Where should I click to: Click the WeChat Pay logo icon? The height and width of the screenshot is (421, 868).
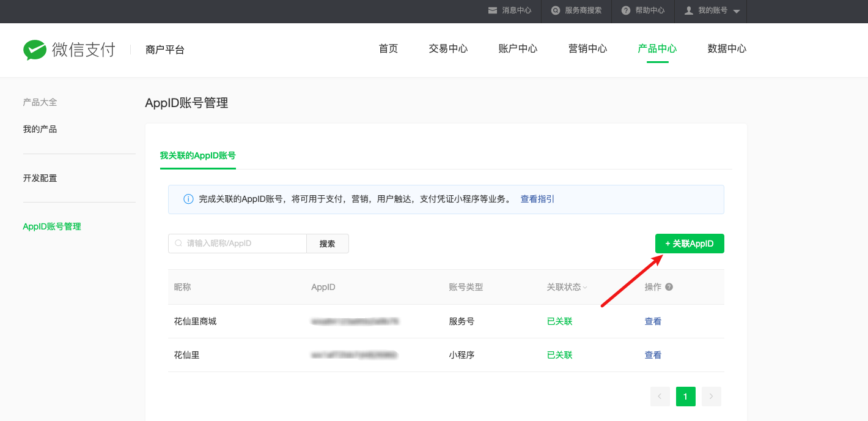35,50
